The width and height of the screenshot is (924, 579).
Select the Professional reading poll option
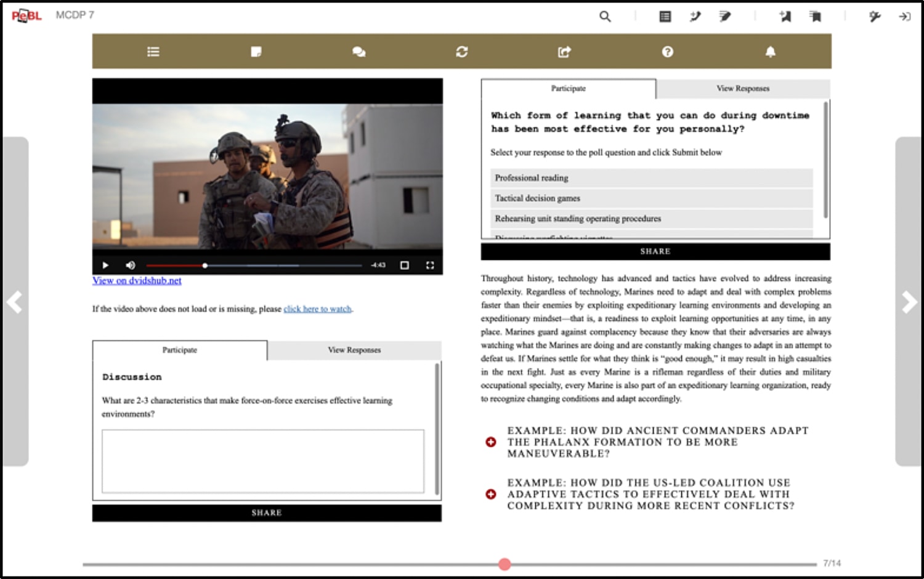point(651,178)
